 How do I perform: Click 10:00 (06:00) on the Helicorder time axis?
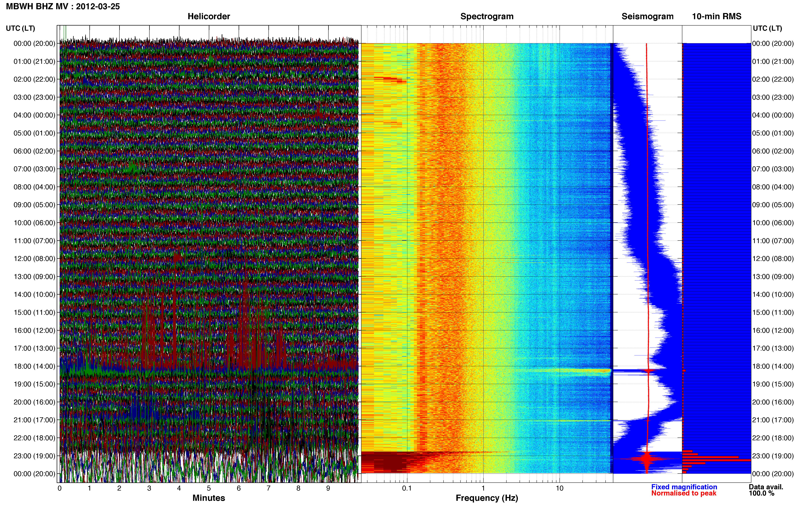click(34, 223)
